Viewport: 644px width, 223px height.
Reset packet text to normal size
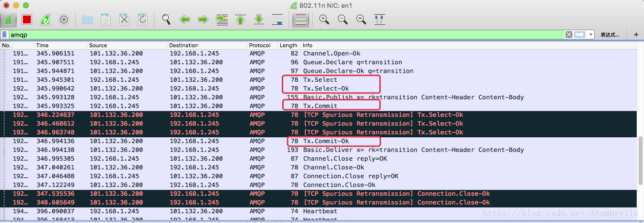361,19
